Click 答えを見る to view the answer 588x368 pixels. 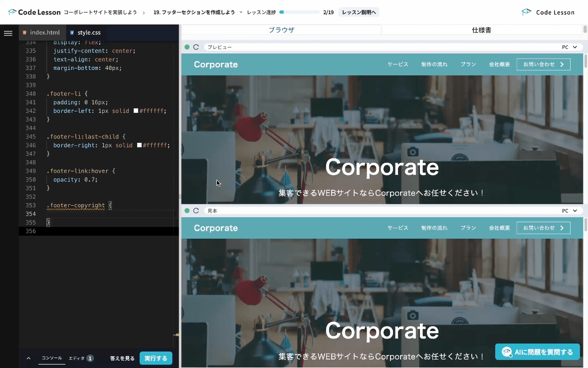click(x=122, y=358)
